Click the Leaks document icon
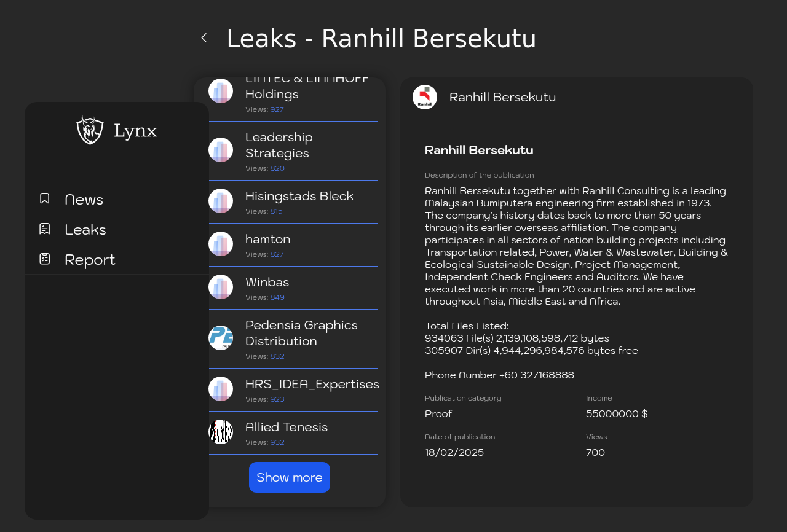Image resolution: width=787 pixels, height=532 pixels. point(45,229)
